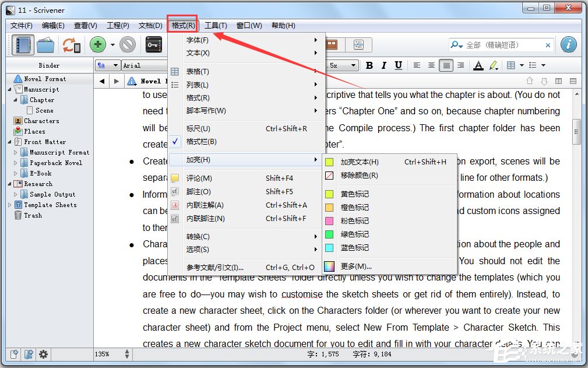Click the search magnifier dropdown
588x368 pixels.
456,45
